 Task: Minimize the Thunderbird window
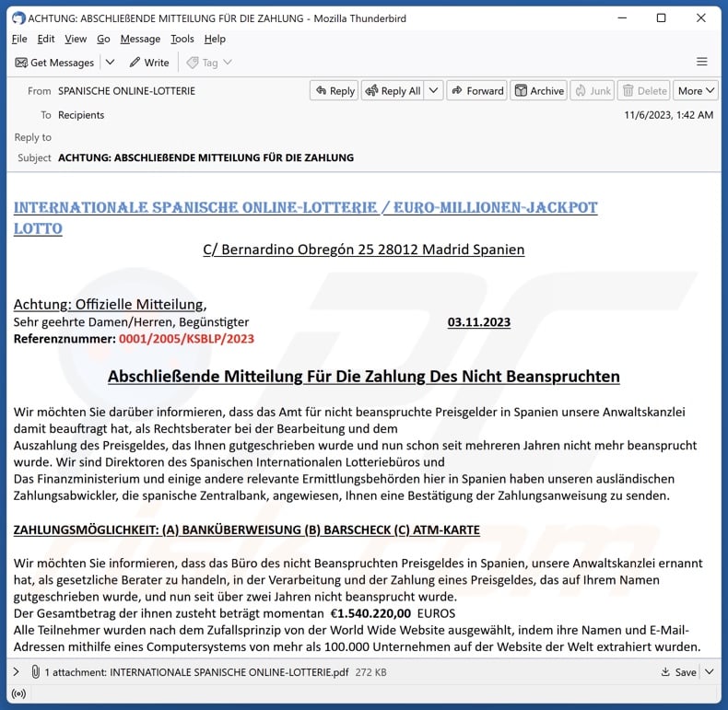(622, 18)
